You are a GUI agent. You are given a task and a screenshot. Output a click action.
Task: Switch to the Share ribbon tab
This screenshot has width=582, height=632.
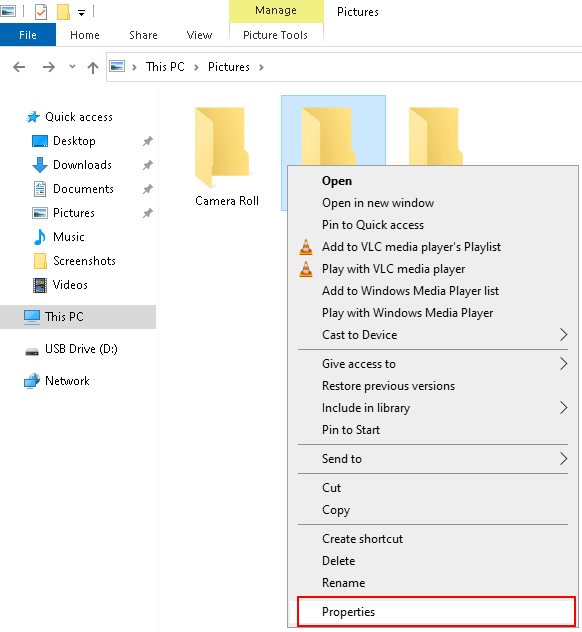143,35
